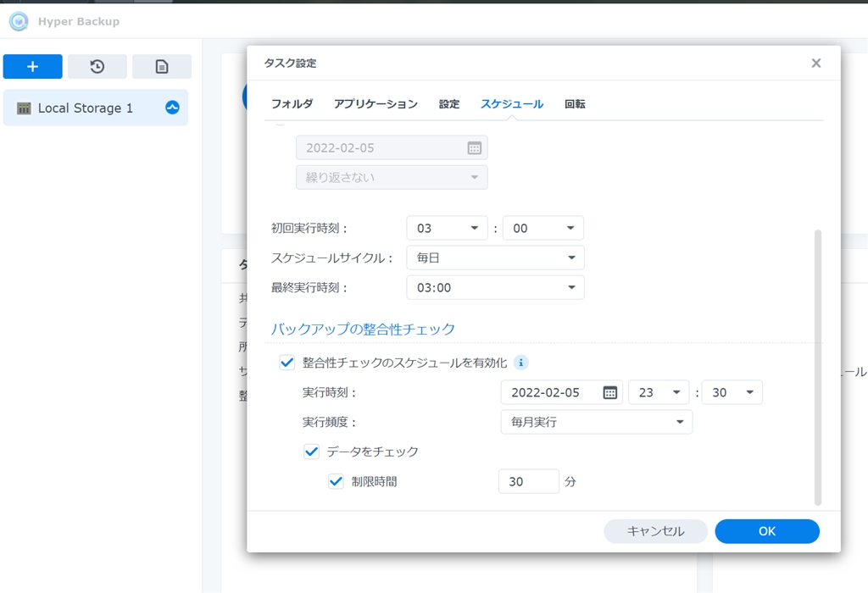This screenshot has height=593, width=868.
Task: Open the 最終実行時刻 dropdown showing 03:00
Action: point(495,288)
